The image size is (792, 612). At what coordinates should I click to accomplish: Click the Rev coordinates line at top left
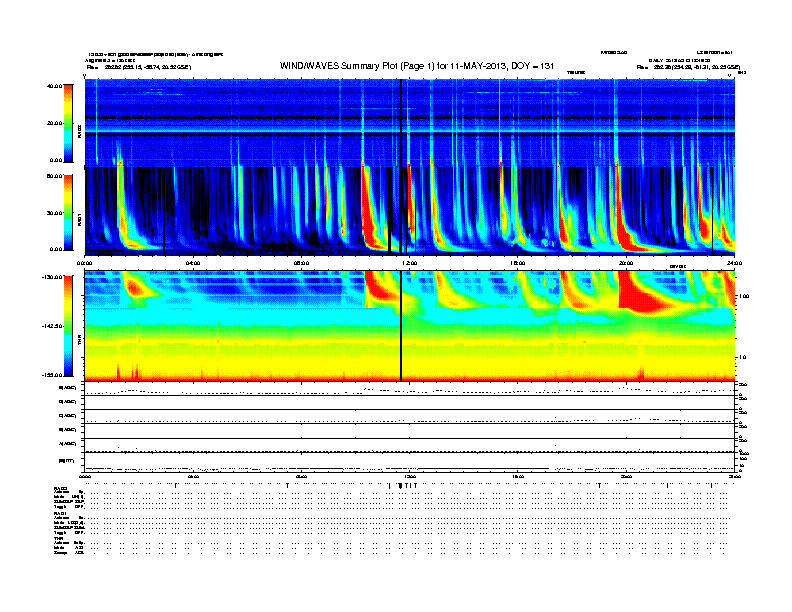(138, 67)
